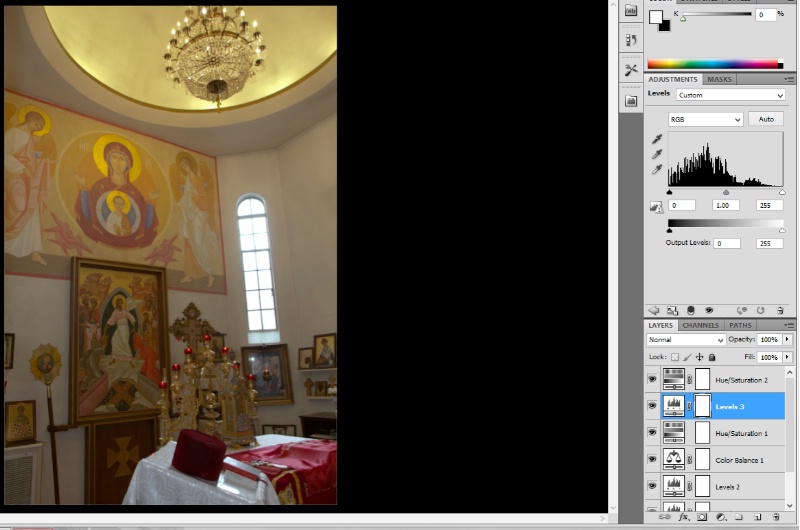Click the K slider handle
The width and height of the screenshot is (800, 530).
click(x=683, y=19)
